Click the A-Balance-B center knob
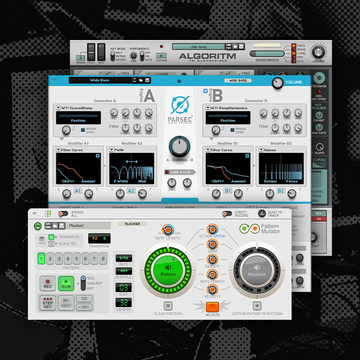The image size is (360, 360). [180, 147]
